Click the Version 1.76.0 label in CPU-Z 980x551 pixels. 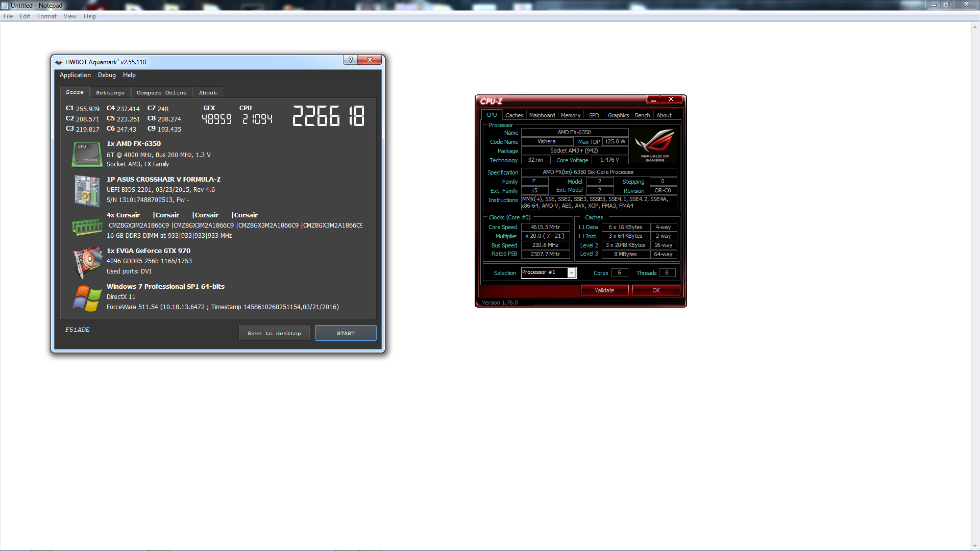[500, 303]
